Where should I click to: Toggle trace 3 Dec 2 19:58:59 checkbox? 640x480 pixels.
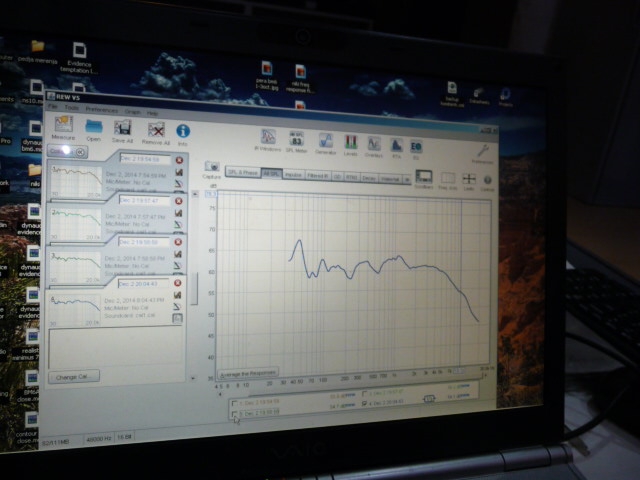point(234,414)
